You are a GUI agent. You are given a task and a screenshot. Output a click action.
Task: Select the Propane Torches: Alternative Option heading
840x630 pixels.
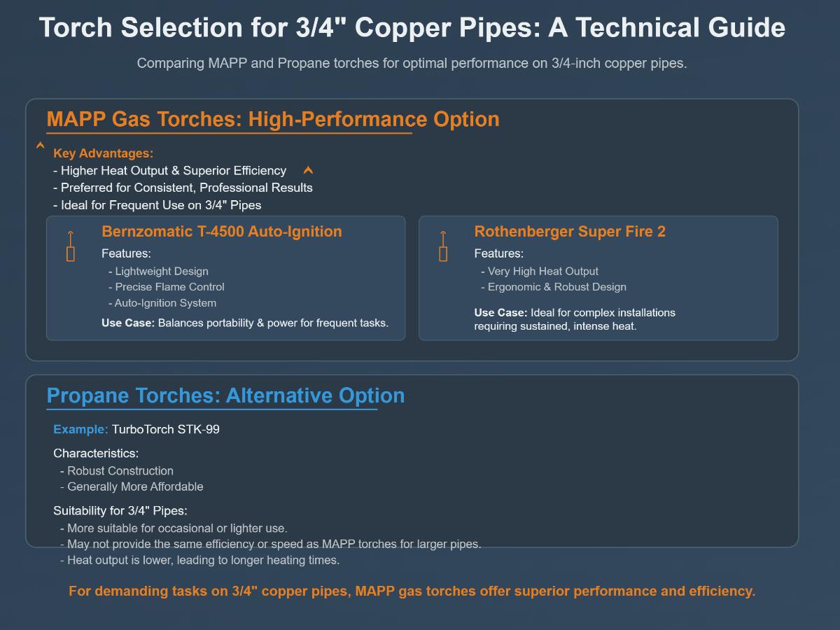pyautogui.click(x=225, y=395)
